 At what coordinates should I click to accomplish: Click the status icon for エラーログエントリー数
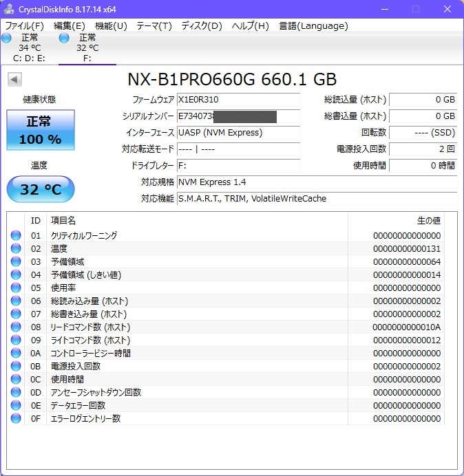click(x=16, y=418)
